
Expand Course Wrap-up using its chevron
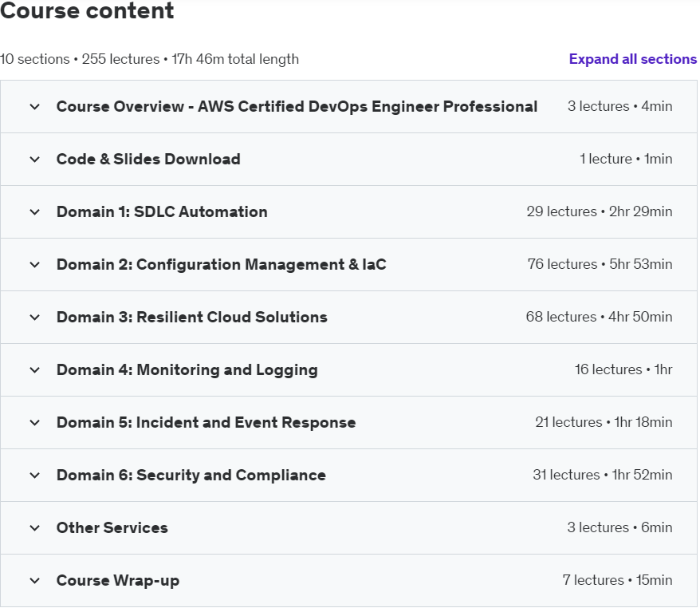tap(34, 581)
